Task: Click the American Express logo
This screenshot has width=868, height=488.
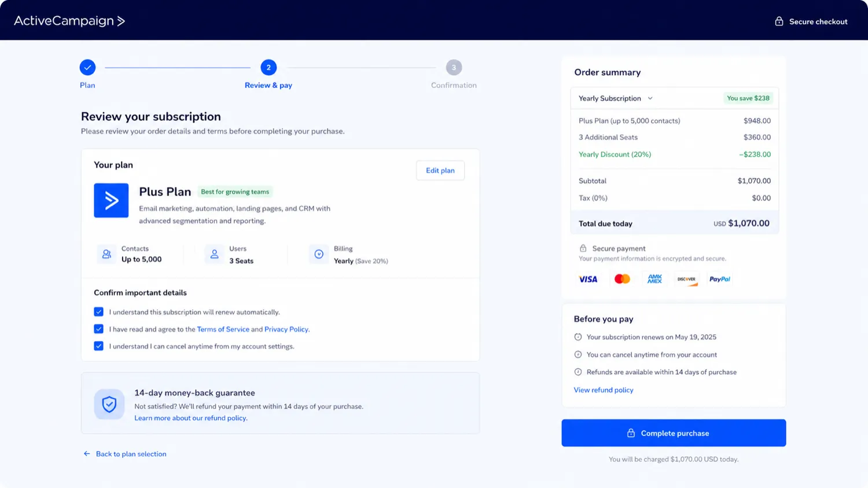Action: pos(654,279)
